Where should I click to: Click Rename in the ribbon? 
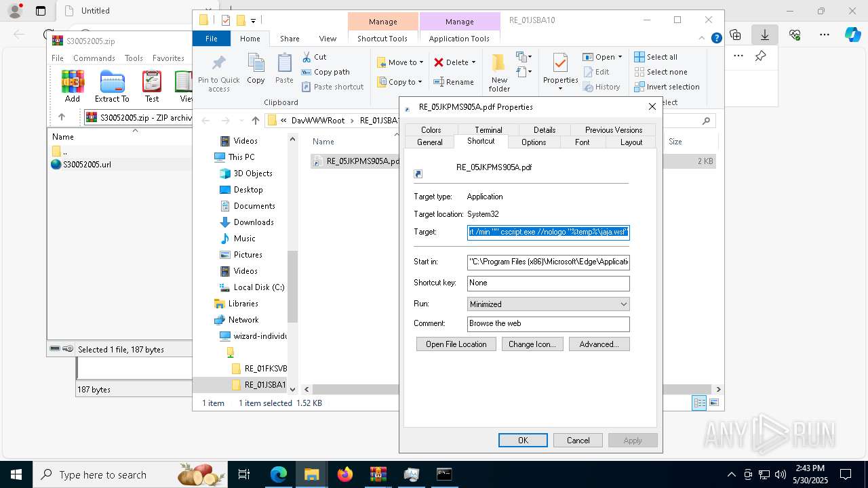click(454, 82)
